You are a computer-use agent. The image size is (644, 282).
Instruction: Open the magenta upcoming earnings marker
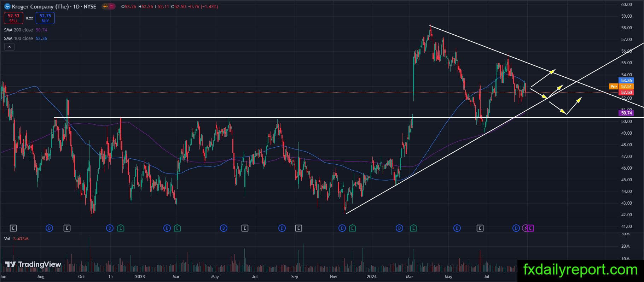[530, 228]
